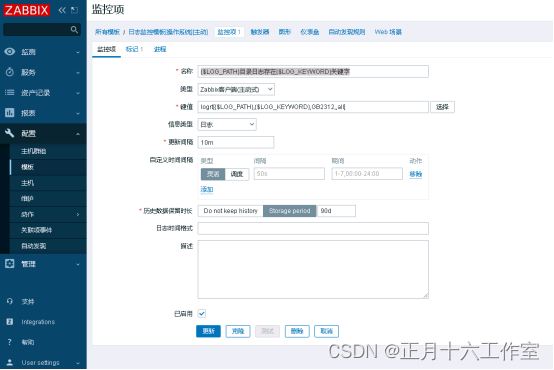Switch to the 标记 tab
The image size is (554, 370).
click(x=134, y=49)
